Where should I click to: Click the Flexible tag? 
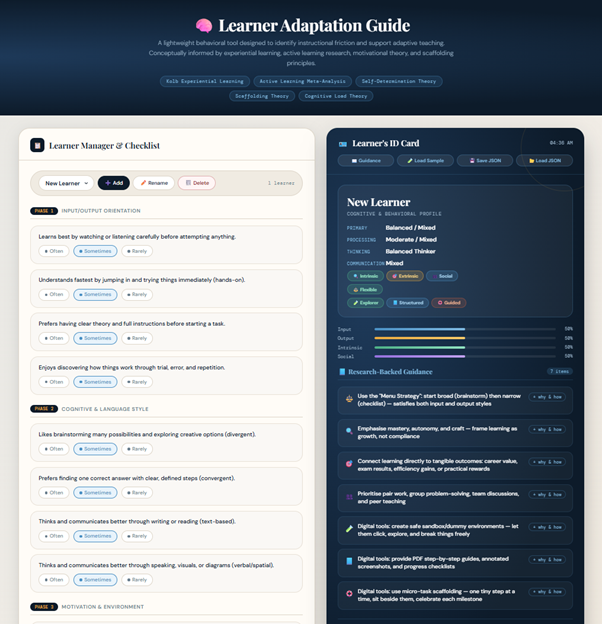pos(365,290)
